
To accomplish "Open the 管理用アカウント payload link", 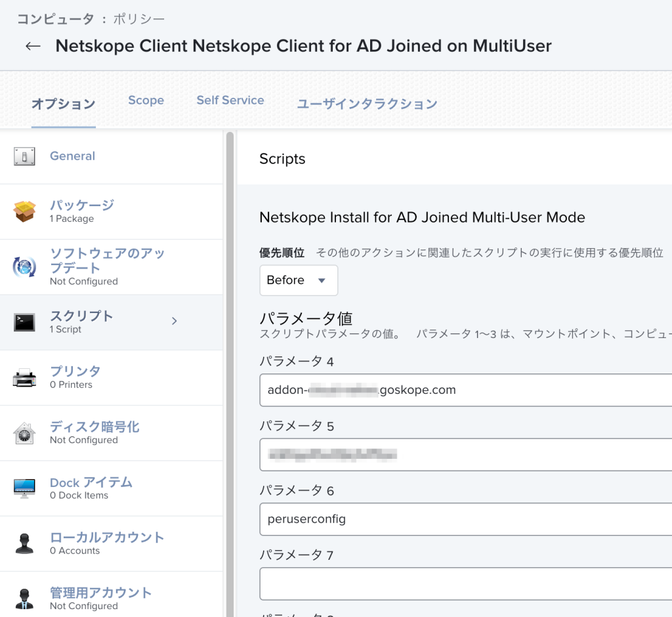I will tap(100, 593).
